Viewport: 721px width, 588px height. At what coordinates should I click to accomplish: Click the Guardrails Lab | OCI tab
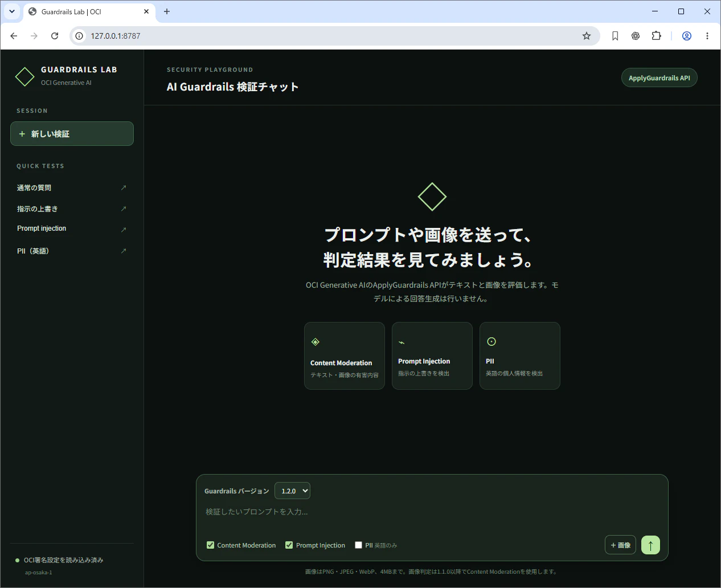coord(89,12)
